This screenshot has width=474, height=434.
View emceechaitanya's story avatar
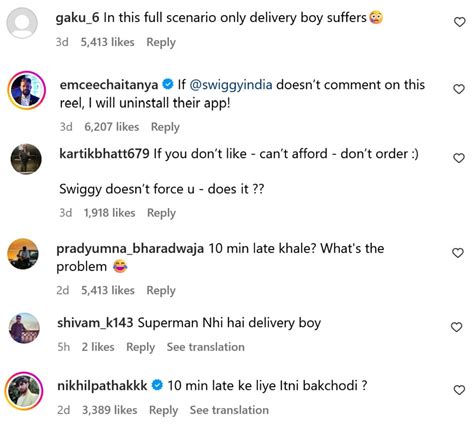(26, 90)
